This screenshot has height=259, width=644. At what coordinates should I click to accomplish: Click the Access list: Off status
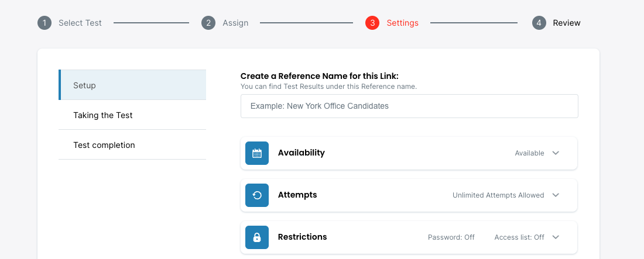tap(519, 237)
